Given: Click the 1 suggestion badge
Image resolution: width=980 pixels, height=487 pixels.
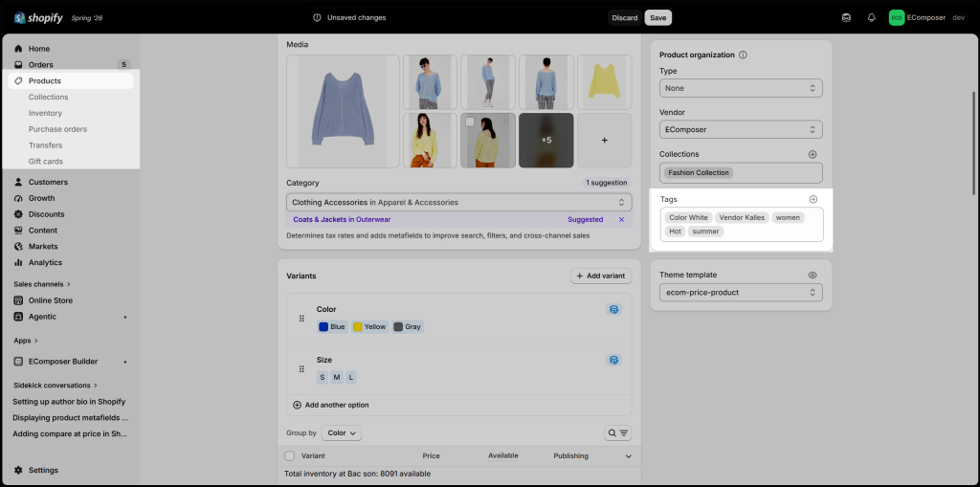Looking at the screenshot, I should coord(606,183).
